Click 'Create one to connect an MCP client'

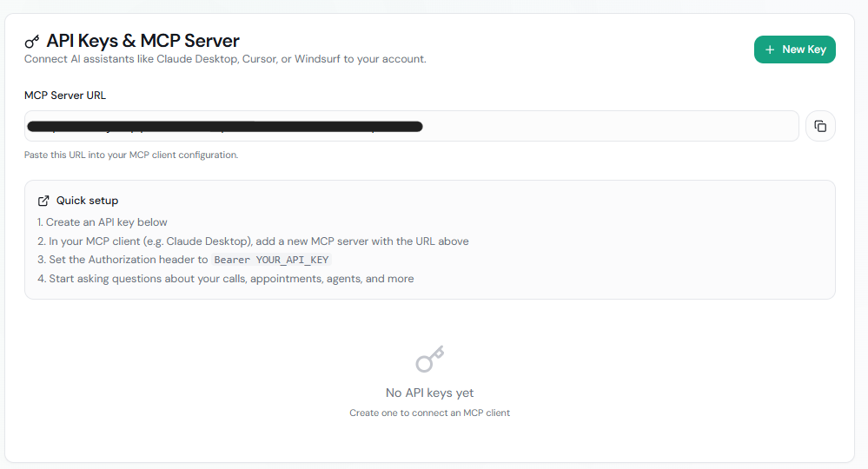429,413
